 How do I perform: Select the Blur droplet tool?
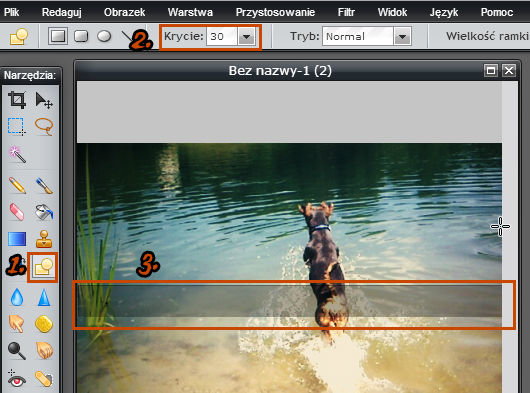(17, 297)
